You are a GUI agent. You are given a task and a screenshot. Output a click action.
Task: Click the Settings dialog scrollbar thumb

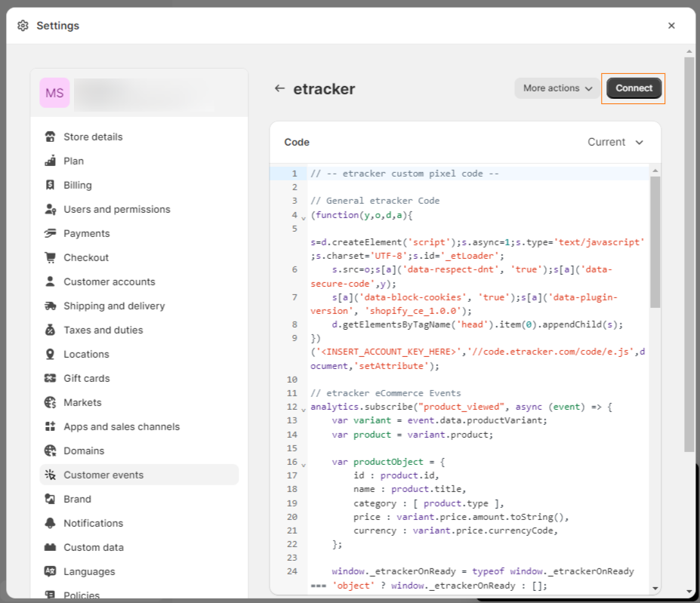pyautogui.click(x=689, y=254)
